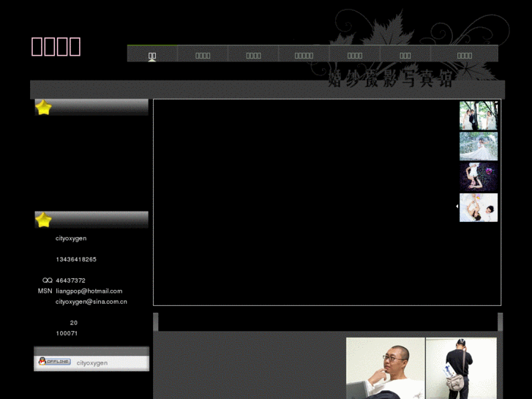
Task: Click the pink site title logo
Action: tap(56, 46)
